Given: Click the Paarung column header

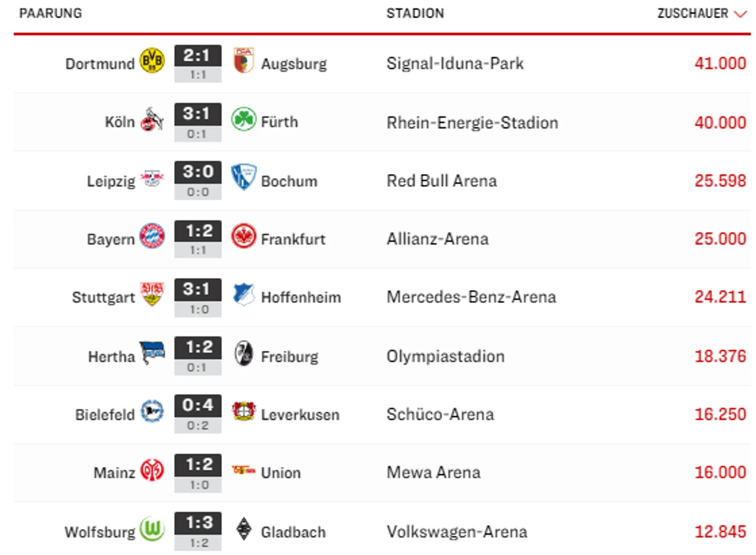Looking at the screenshot, I should pos(51,13).
